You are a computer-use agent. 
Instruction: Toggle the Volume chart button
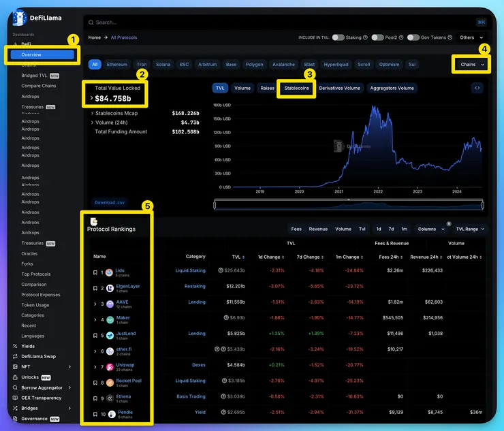click(242, 88)
